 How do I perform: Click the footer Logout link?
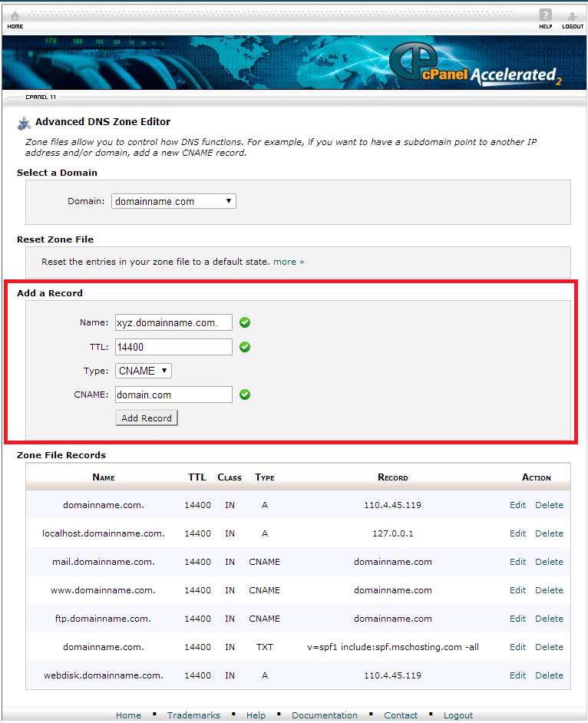tap(458, 715)
